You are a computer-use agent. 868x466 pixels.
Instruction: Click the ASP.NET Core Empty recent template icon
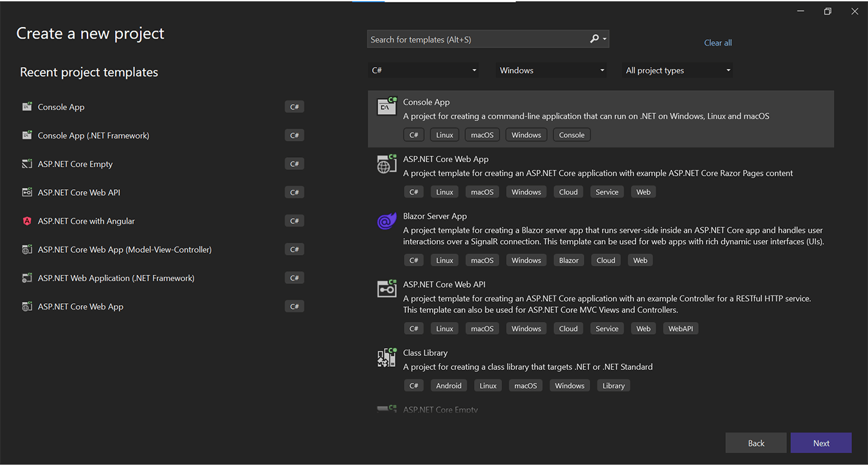27,164
